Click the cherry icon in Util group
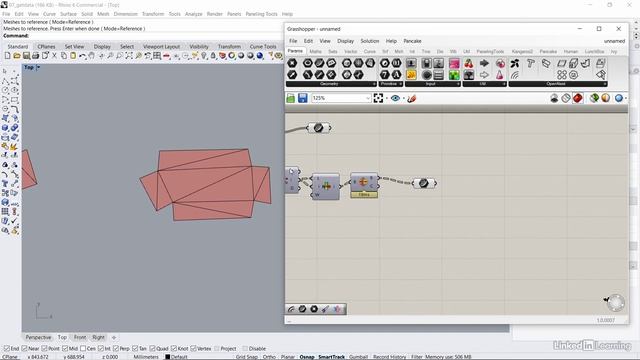This screenshot has width=640, height=360. tap(469, 63)
